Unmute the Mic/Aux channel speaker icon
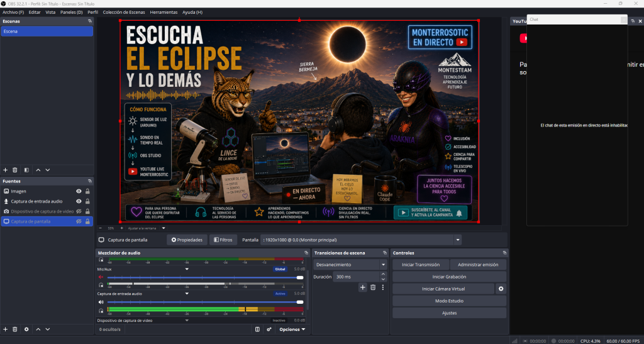The height and width of the screenshot is (344, 644). (101, 277)
